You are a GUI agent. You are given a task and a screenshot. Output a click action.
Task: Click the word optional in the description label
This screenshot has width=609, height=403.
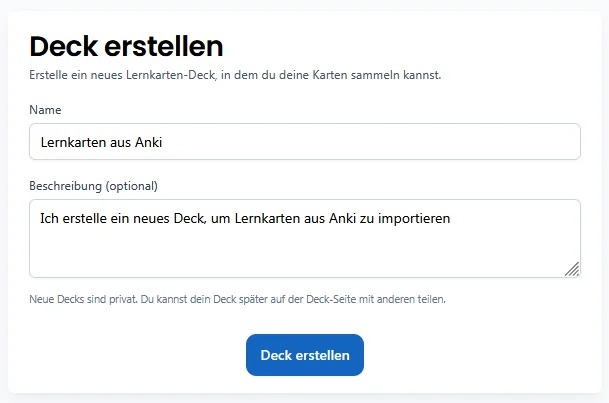coord(132,186)
